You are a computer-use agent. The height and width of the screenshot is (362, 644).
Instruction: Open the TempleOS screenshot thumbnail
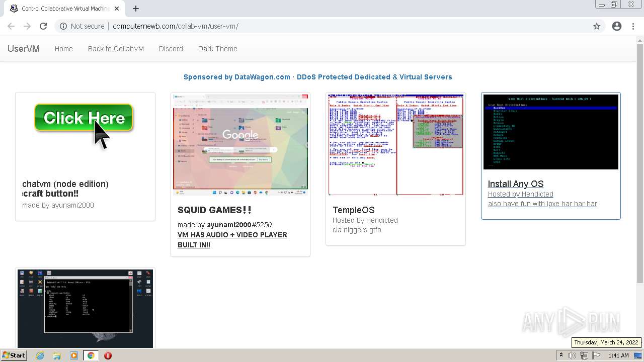pyautogui.click(x=395, y=145)
